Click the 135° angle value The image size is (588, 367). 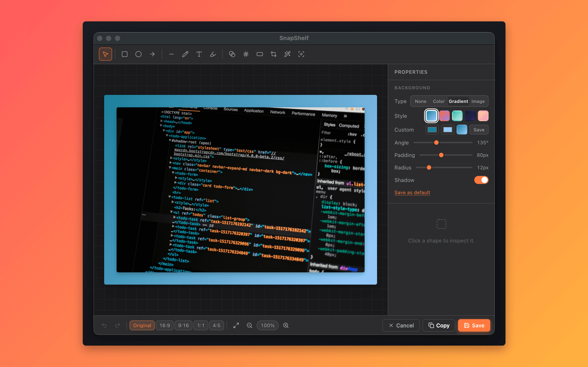(483, 143)
